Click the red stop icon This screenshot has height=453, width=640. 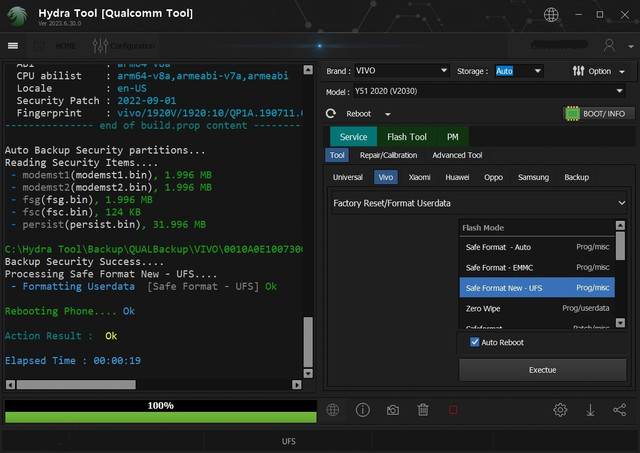coord(453,410)
